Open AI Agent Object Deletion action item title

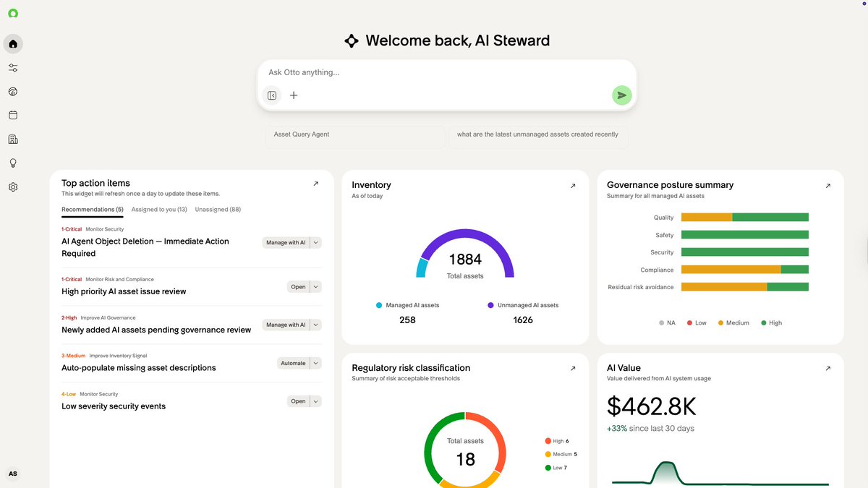pos(145,247)
